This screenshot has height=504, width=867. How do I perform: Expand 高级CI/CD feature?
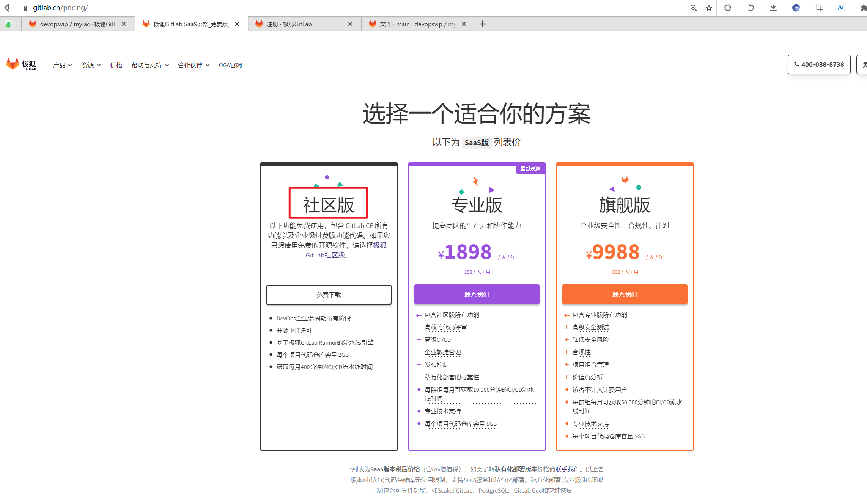coord(437,340)
